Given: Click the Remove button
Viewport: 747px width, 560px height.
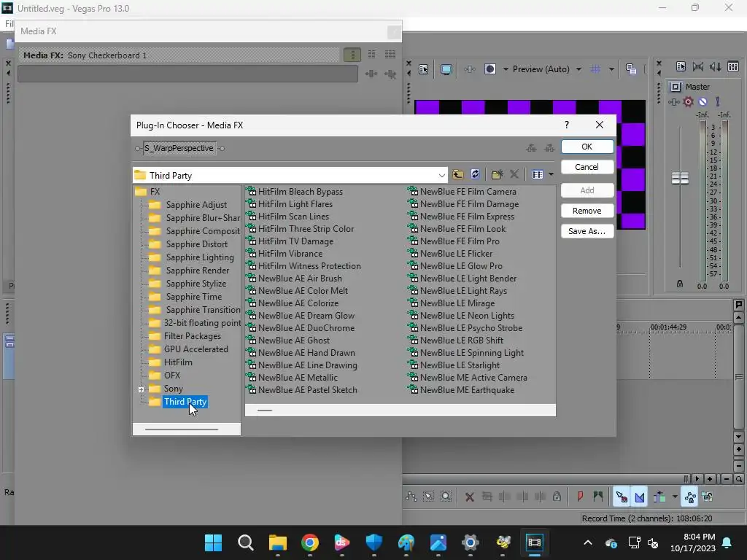Looking at the screenshot, I should (587, 211).
